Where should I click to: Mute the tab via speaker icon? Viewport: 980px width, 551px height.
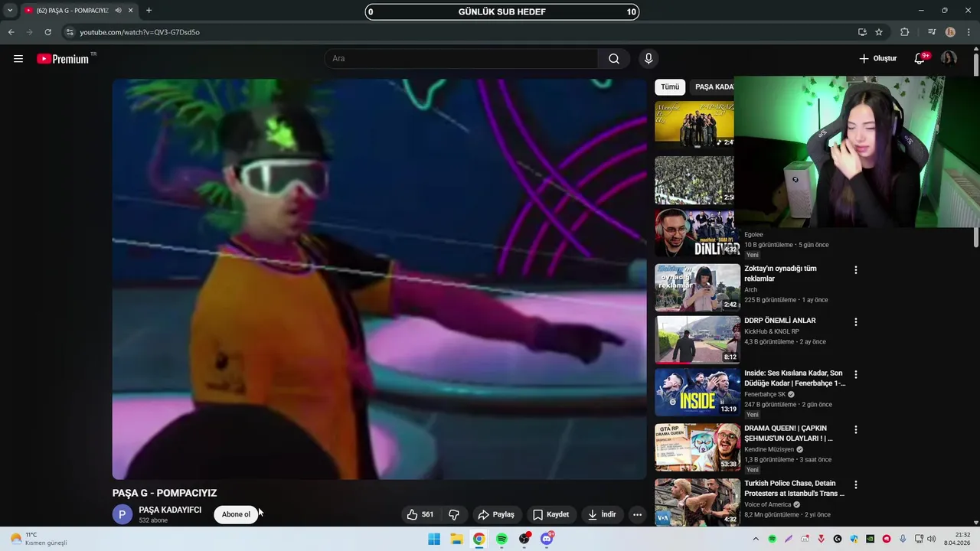(x=119, y=11)
